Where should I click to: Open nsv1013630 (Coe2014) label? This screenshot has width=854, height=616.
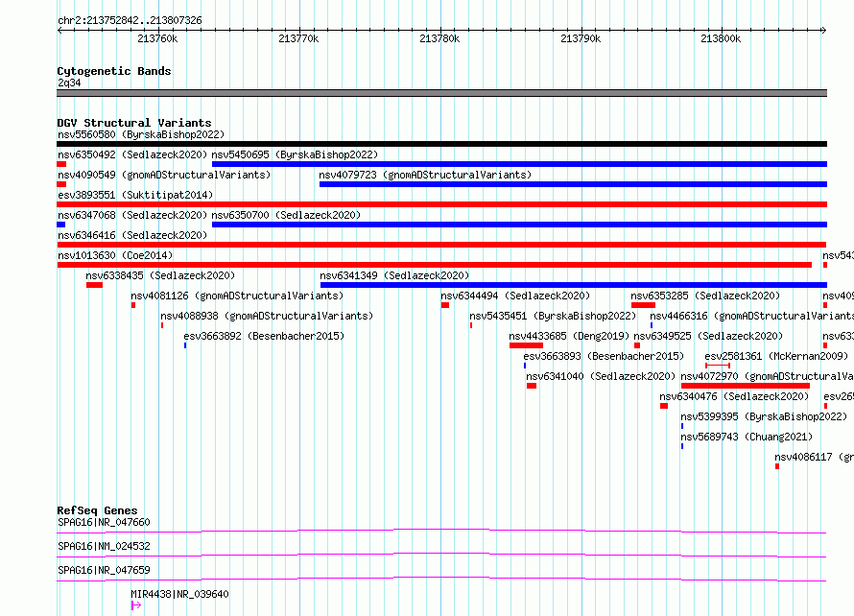point(115,255)
